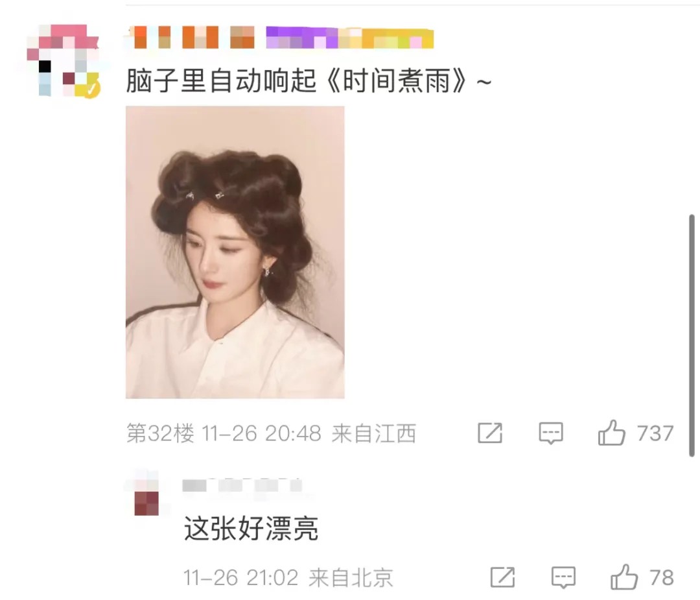The height and width of the screenshot is (600, 700).
Task: Tap the 737 like count
Action: [x=655, y=433]
